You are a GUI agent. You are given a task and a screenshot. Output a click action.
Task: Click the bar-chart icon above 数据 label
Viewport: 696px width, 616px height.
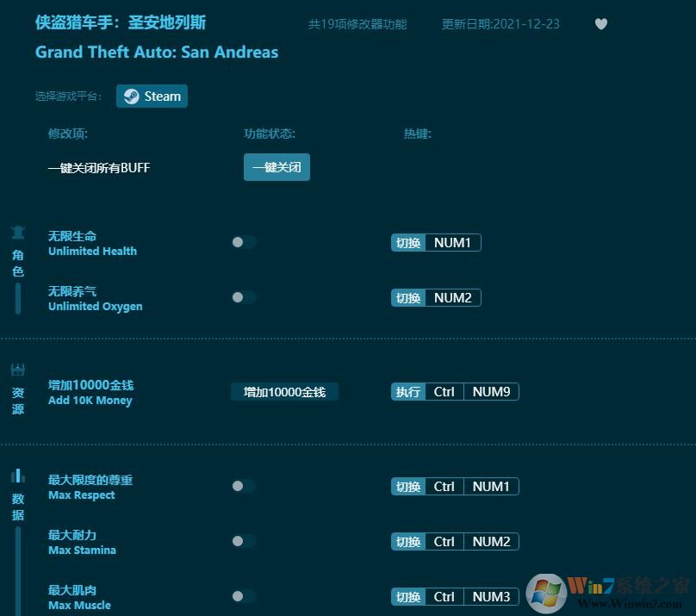click(17, 474)
